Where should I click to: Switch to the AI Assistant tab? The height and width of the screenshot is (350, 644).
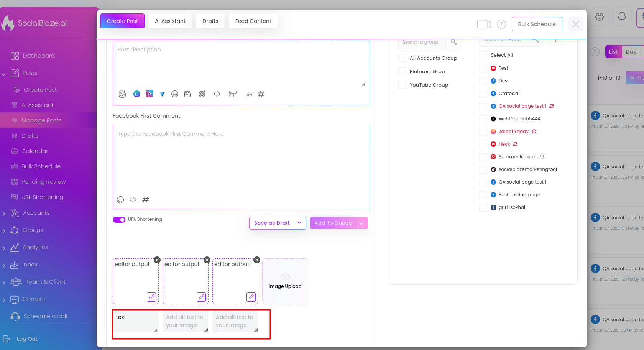[x=170, y=21]
